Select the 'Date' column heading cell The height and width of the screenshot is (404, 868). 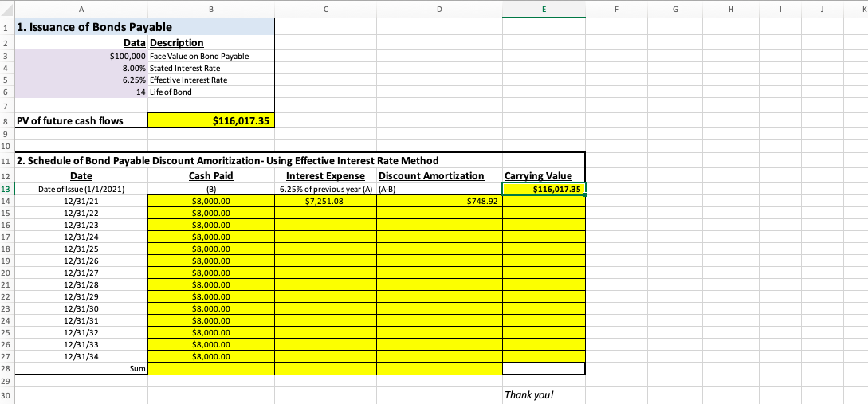point(81,176)
